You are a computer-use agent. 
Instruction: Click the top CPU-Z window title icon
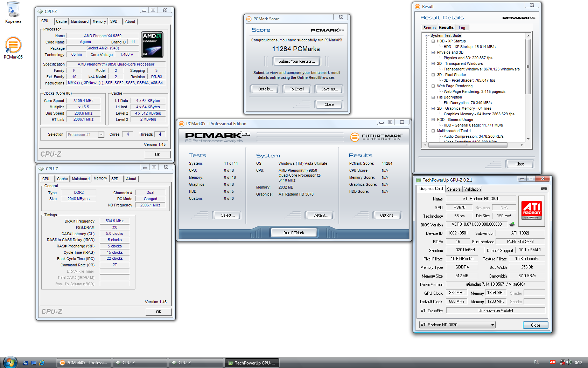41,12
